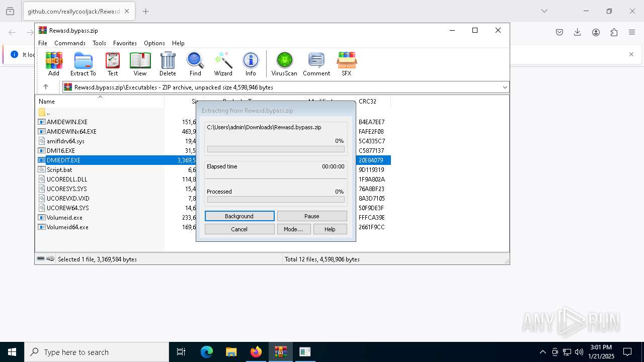Image resolution: width=644 pixels, height=362 pixels.
Task: Click the Find toolbar icon
Action: coord(195,64)
